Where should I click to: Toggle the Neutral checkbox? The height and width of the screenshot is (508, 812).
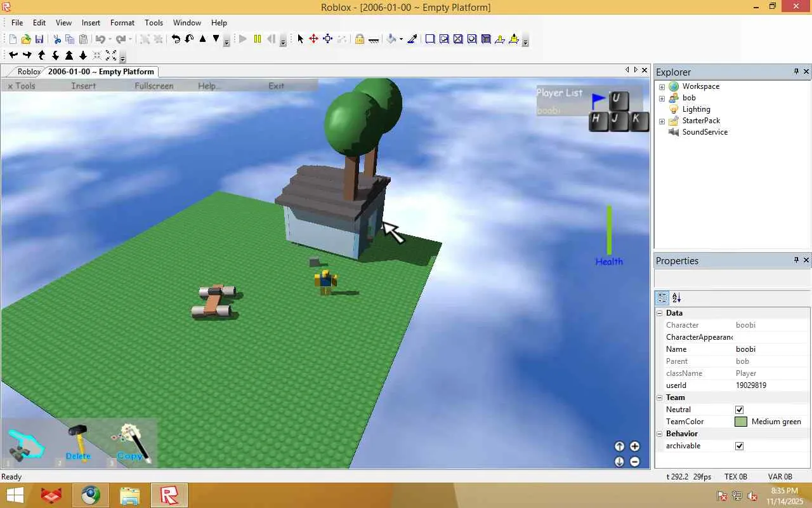click(739, 410)
